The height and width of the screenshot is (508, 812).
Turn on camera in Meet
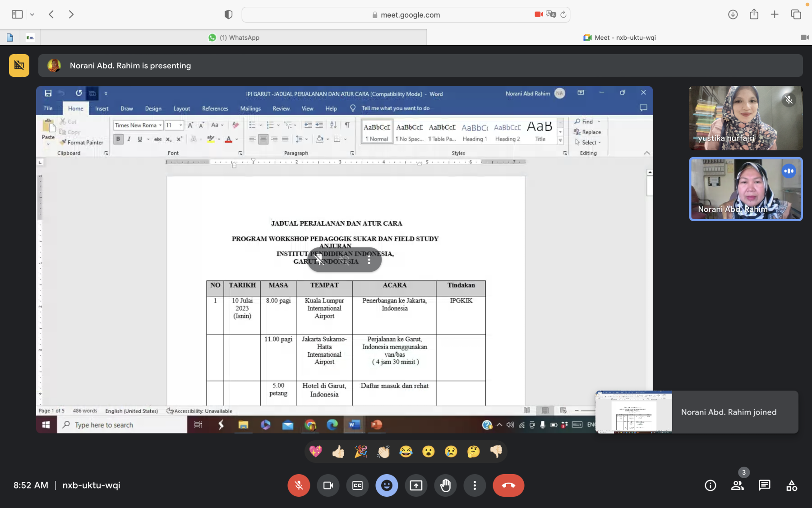pos(328,485)
